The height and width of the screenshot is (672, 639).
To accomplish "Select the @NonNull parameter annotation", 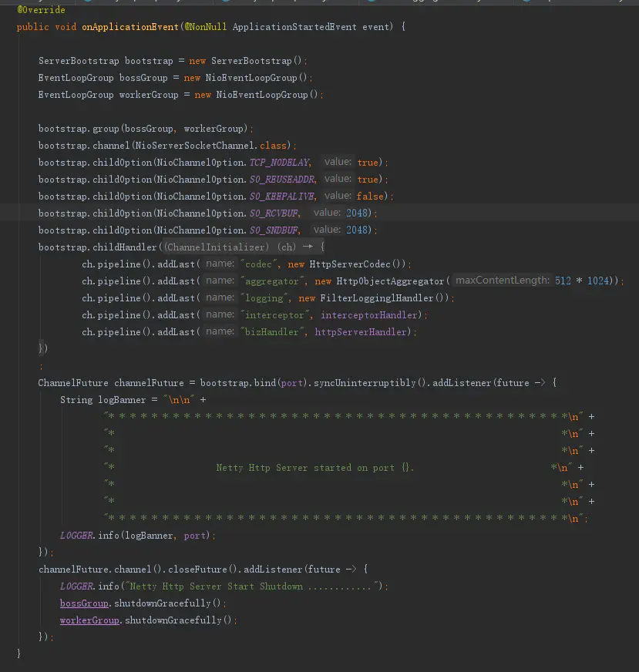I will coord(205,27).
